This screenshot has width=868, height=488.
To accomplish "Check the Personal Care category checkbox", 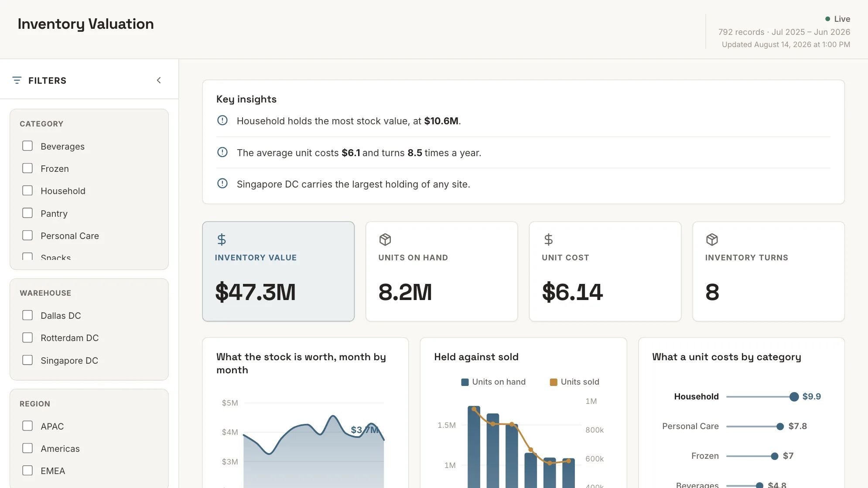I will 27,235.
